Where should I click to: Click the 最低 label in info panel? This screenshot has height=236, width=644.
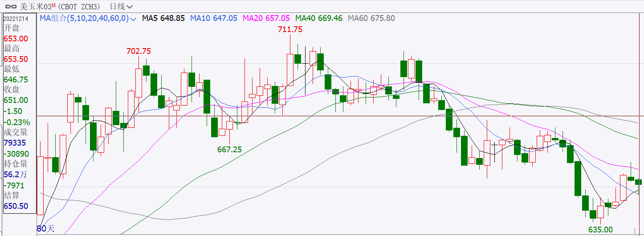coord(12,69)
